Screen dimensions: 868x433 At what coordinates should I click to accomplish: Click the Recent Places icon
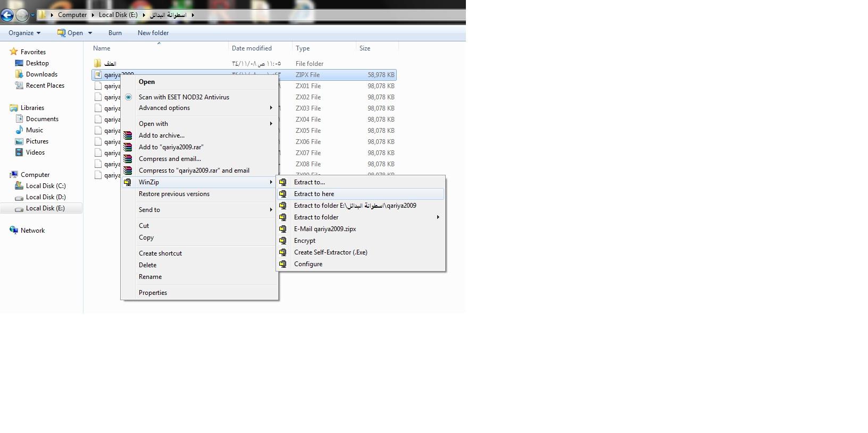click(19, 86)
